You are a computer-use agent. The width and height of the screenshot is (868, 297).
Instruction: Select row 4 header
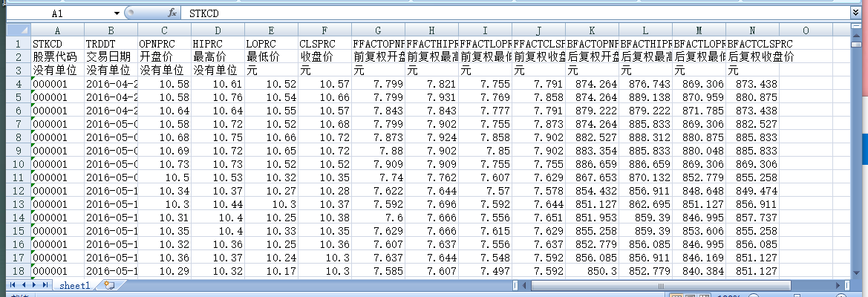point(19,84)
